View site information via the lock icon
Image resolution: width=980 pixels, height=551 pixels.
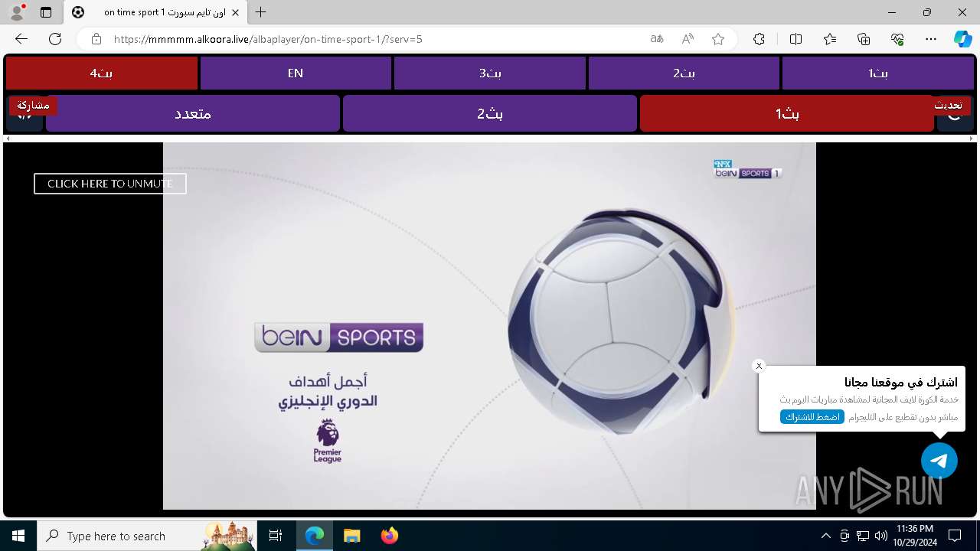pos(96,39)
